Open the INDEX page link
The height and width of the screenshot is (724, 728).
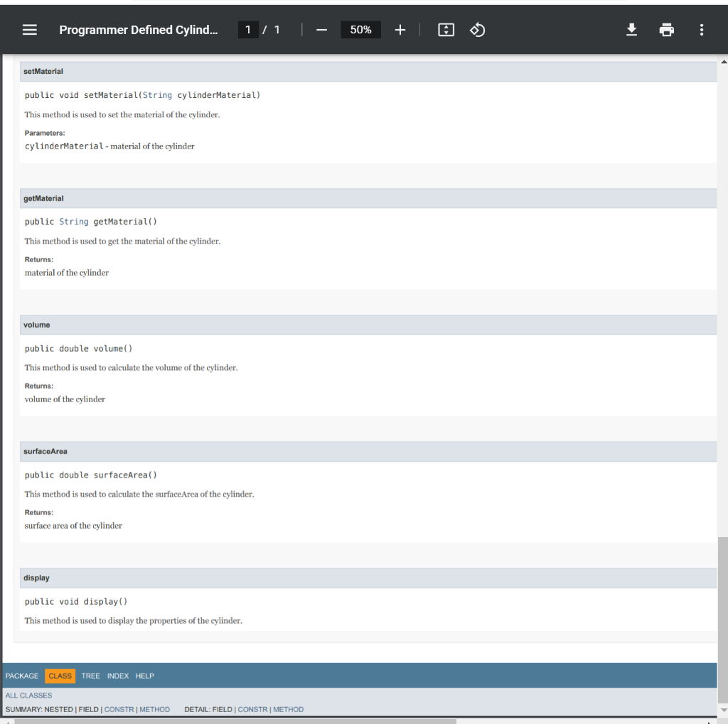pyautogui.click(x=117, y=676)
